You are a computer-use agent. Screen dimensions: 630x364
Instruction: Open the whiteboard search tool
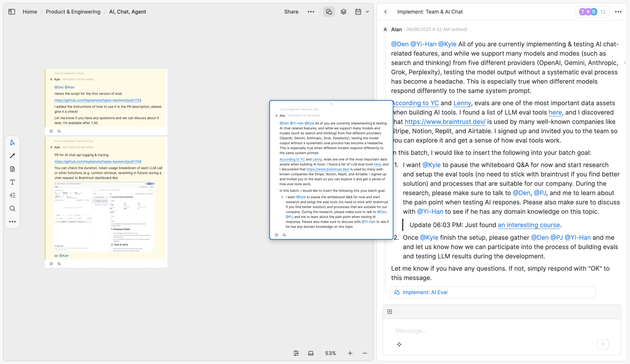(12, 208)
